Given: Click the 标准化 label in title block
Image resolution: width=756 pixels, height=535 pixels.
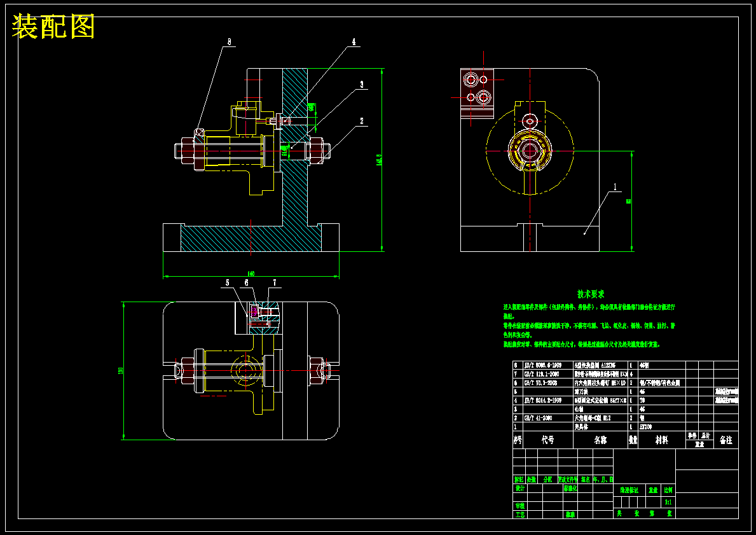Looking at the screenshot, I should point(570,488).
